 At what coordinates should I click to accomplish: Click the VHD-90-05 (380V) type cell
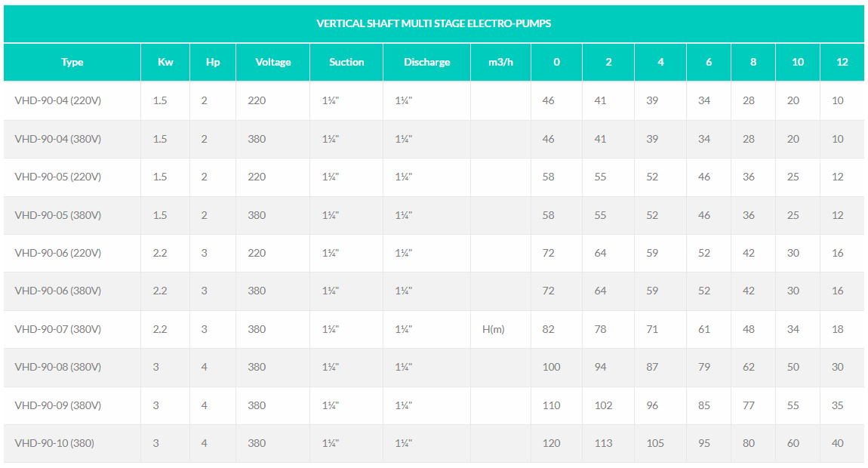pyautogui.click(x=58, y=215)
